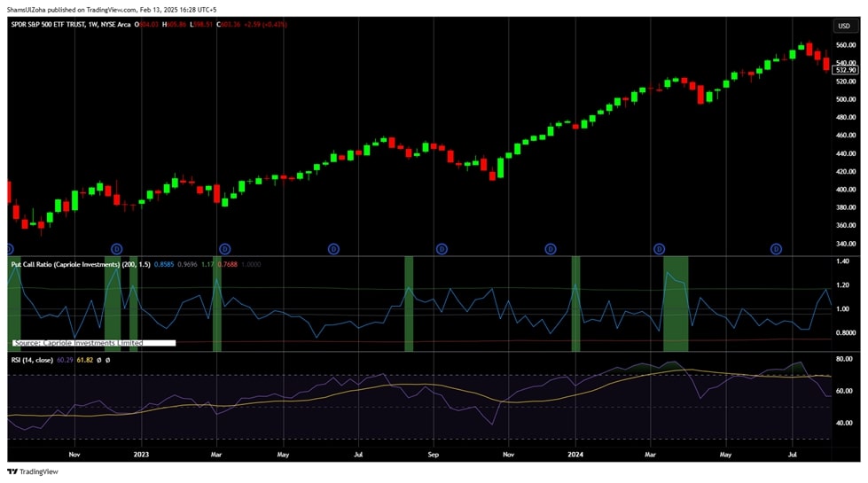Click the 440.00 price axis label
868x483 pixels.
[846, 153]
